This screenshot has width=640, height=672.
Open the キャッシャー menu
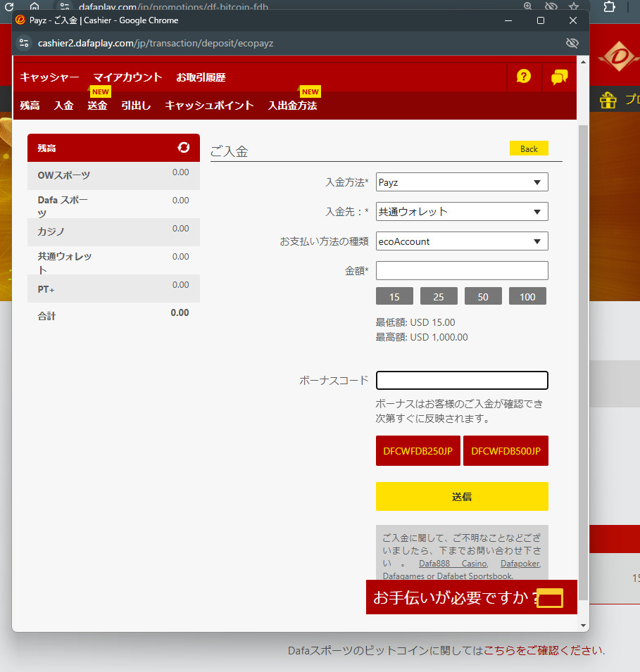point(49,77)
